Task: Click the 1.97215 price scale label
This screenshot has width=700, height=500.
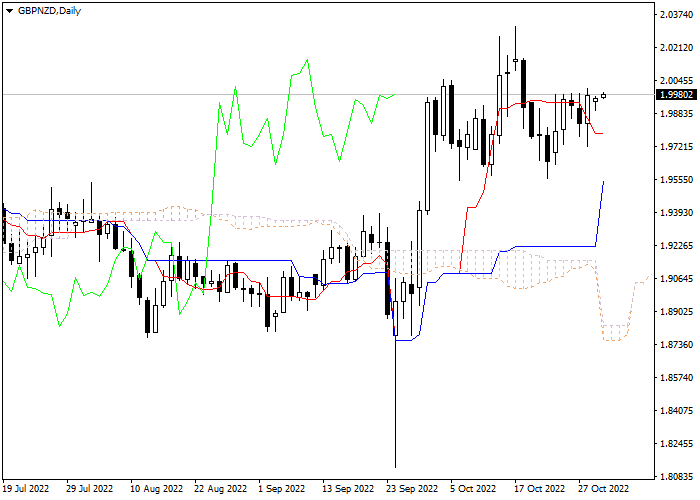Action: [676, 146]
